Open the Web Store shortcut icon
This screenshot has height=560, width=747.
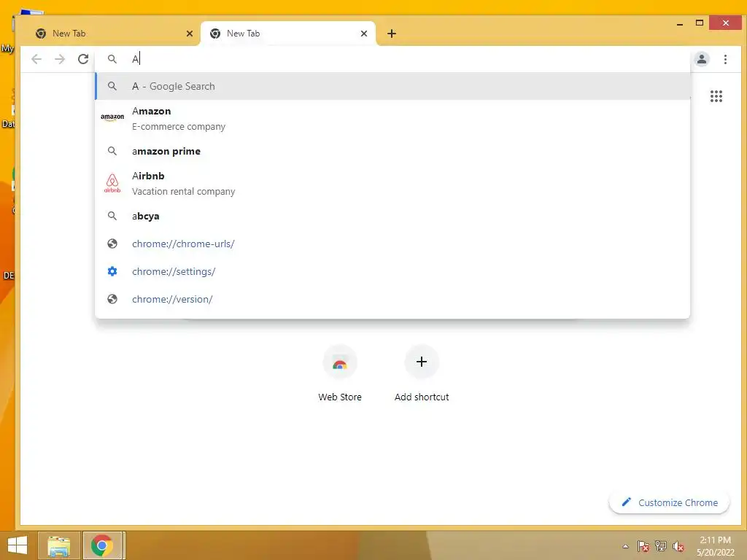click(340, 362)
